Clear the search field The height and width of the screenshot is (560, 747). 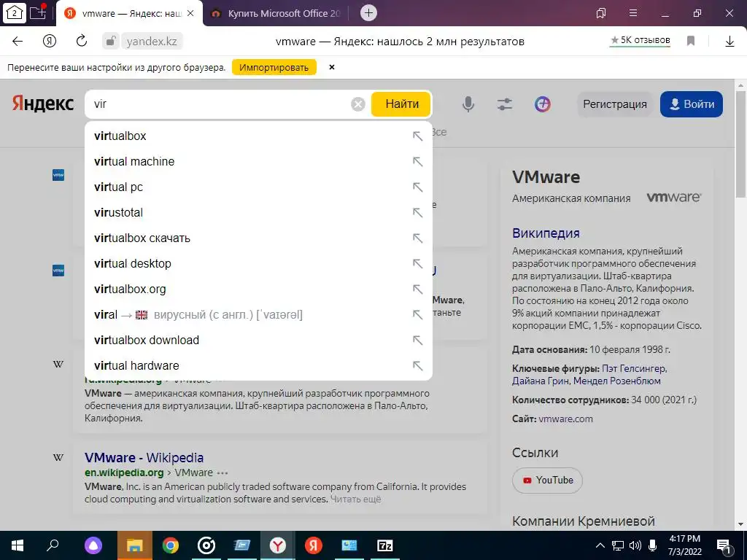tap(357, 104)
